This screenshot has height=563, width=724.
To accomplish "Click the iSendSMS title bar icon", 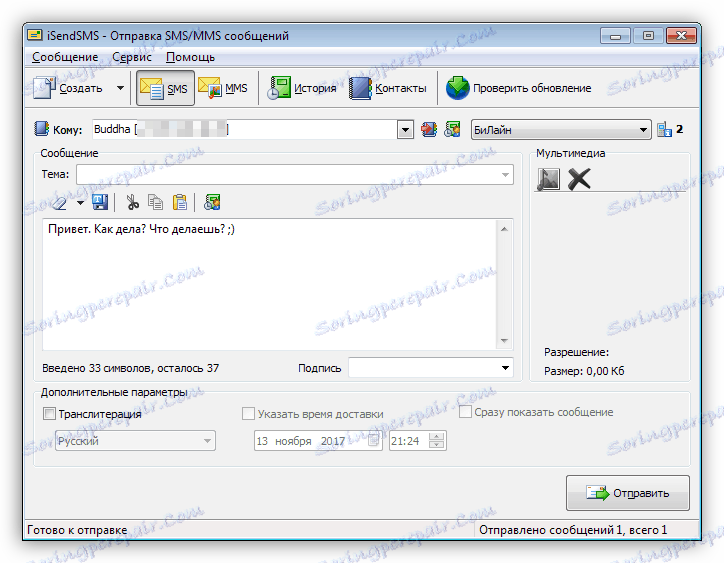I will [x=35, y=35].
